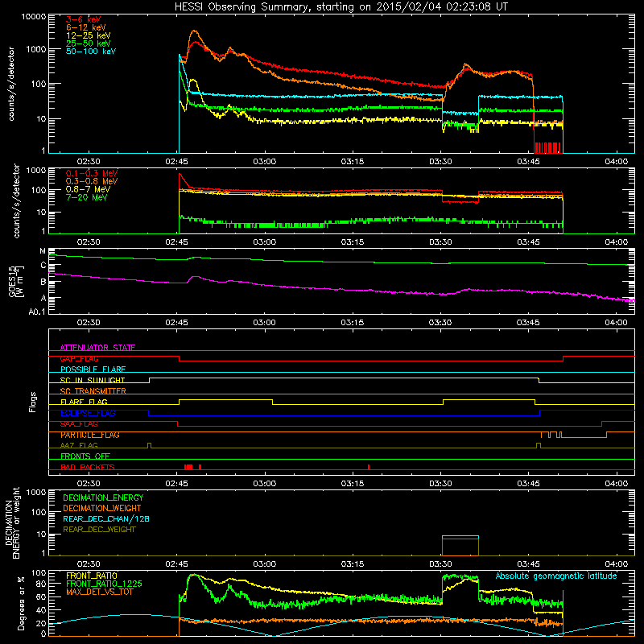Select the 25-50 keV legend label
This screenshot has height=644, width=644.
pyautogui.click(x=88, y=43)
